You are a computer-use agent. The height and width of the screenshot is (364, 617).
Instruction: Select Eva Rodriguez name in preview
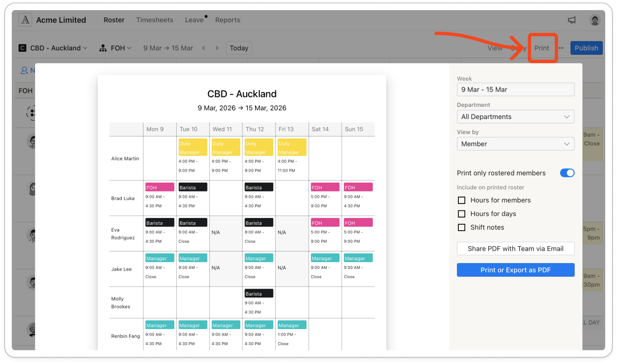pyautogui.click(x=123, y=234)
